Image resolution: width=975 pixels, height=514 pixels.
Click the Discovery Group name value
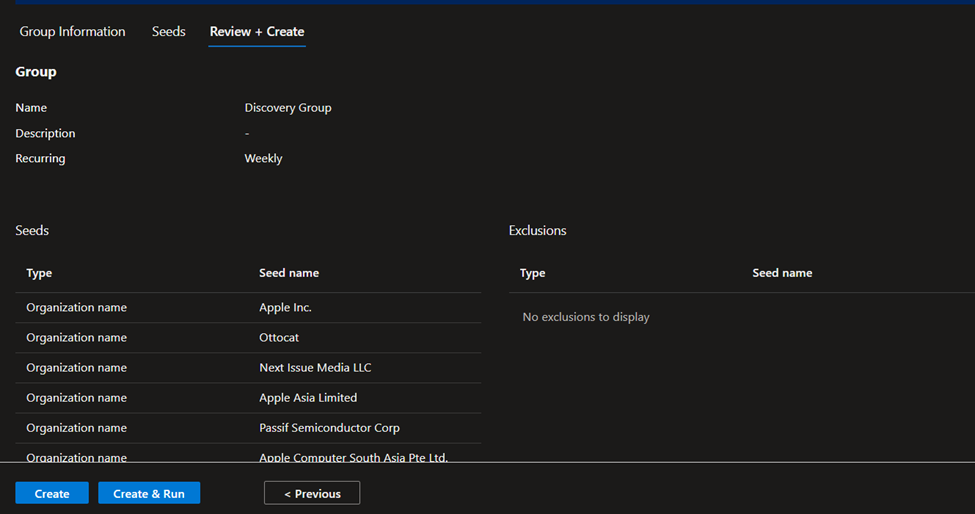288,108
